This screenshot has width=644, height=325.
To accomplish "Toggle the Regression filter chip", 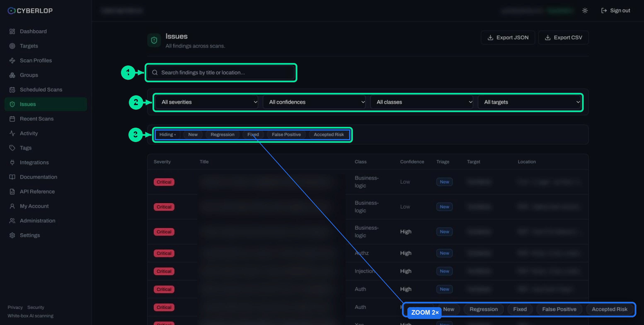I will tap(222, 135).
